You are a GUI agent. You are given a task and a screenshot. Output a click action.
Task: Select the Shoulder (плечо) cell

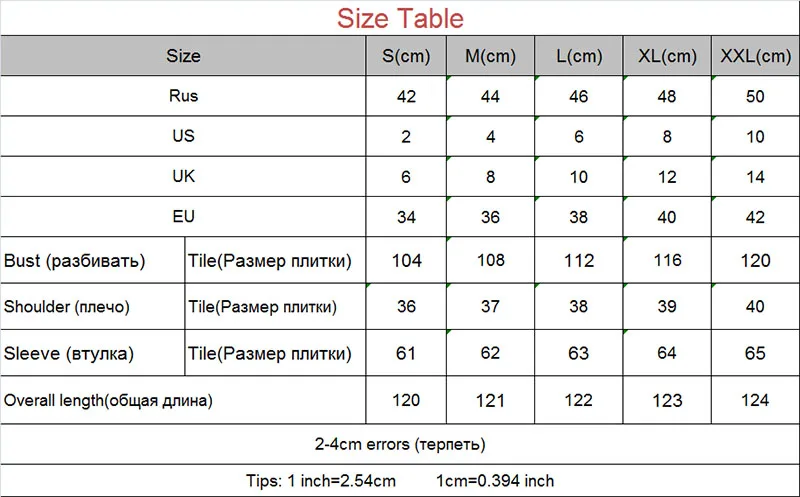pyautogui.click(x=92, y=307)
